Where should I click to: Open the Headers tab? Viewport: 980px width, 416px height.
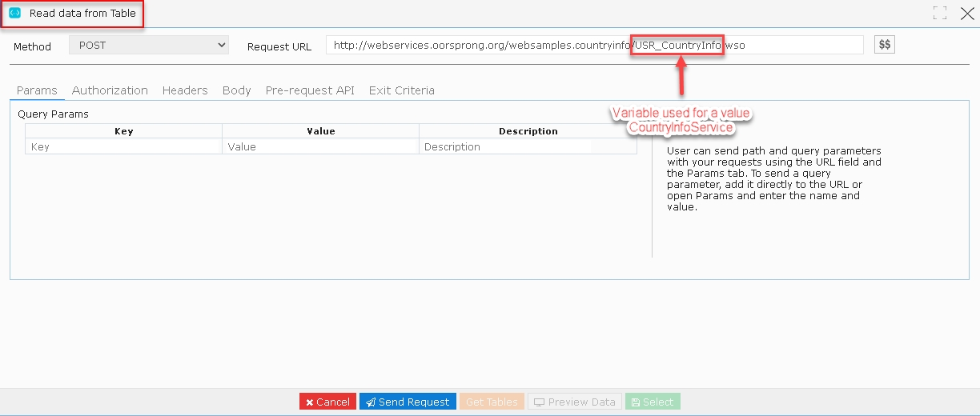pos(185,90)
